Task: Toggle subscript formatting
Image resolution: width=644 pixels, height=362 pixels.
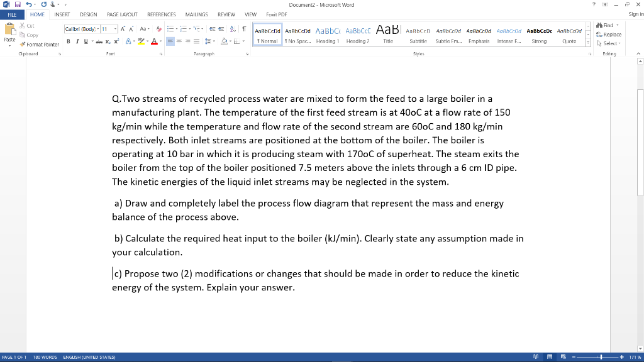Action: click(x=107, y=41)
